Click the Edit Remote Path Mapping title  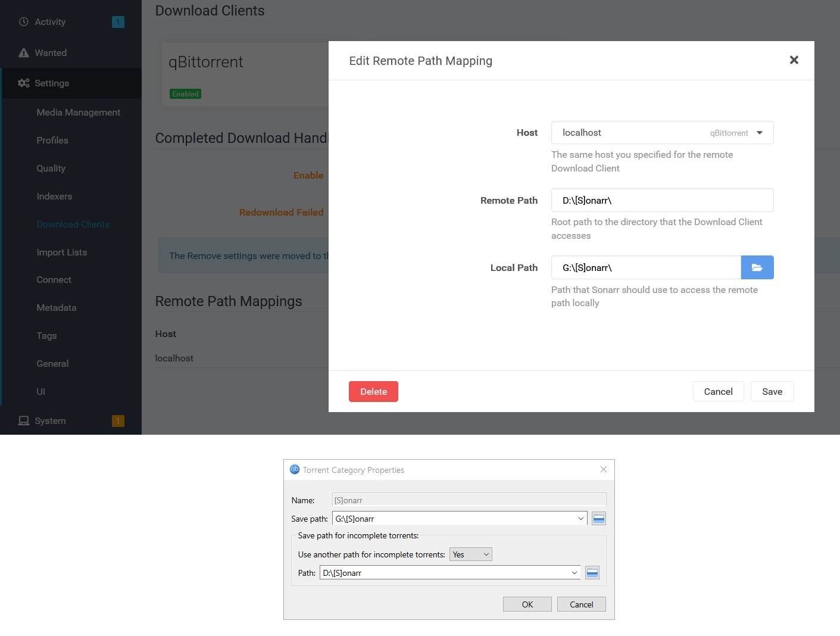coord(421,61)
